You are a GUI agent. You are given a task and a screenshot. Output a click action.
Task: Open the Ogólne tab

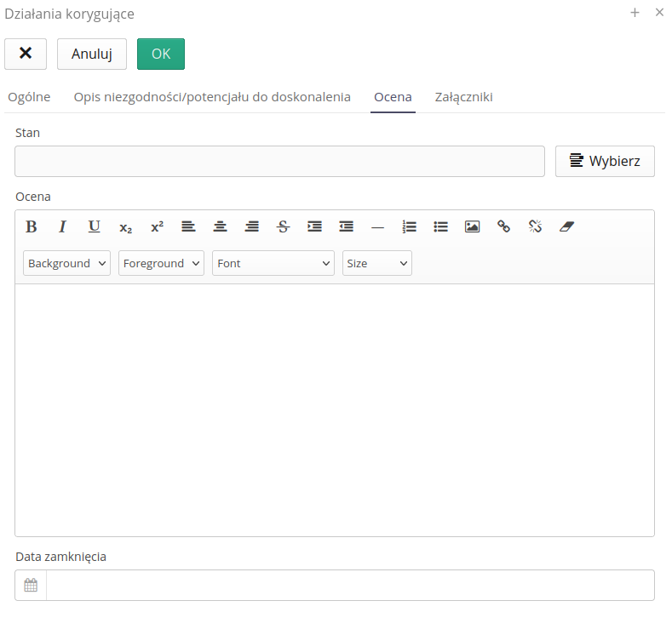pos(29,97)
